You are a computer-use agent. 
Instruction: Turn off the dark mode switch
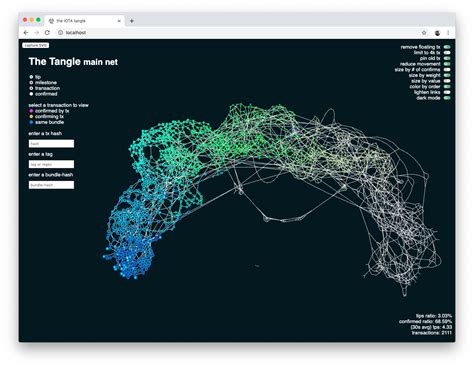point(447,98)
